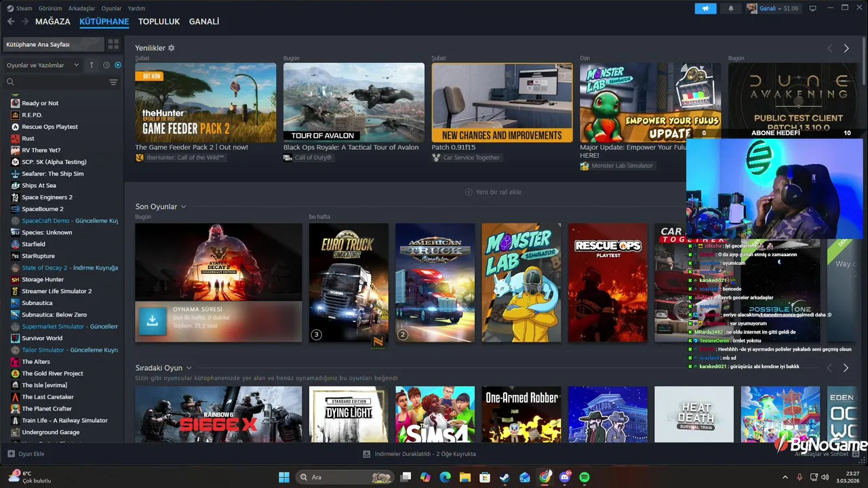Open the Rescue Ops Playtest cover
868x488 pixels.
[x=608, y=283]
